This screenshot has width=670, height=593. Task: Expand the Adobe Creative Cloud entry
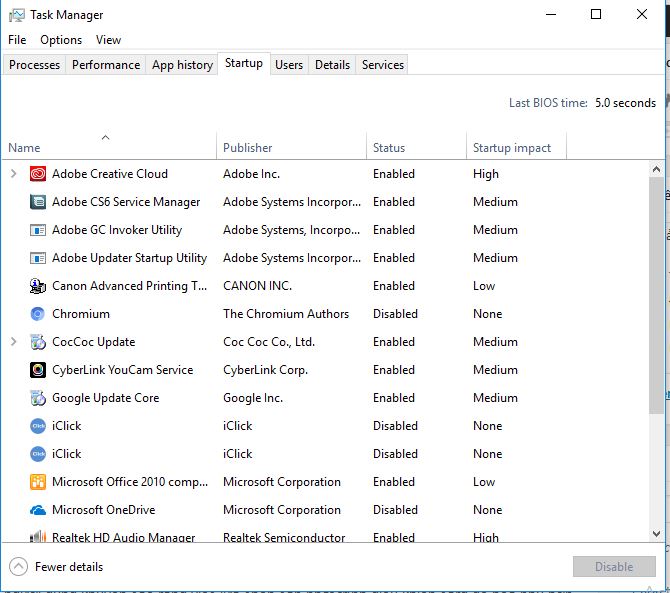[14, 174]
